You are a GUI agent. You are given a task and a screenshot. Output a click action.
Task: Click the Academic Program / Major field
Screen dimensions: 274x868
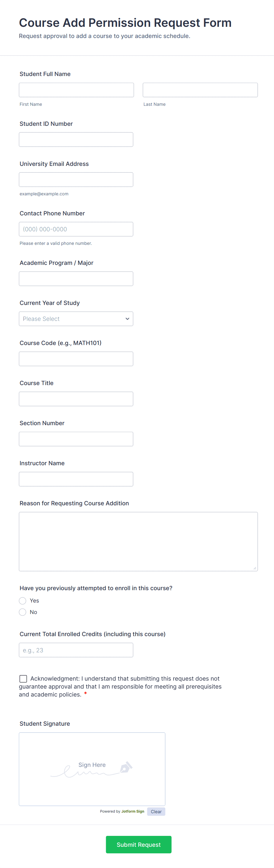76,279
